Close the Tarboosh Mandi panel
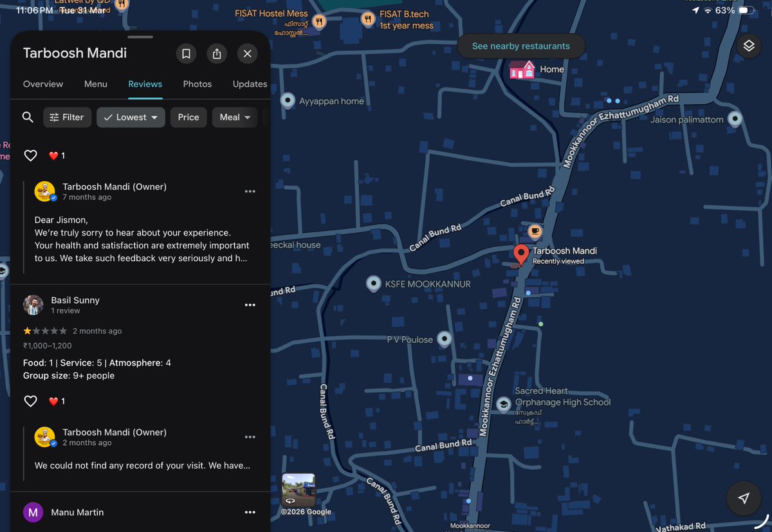 click(x=247, y=53)
